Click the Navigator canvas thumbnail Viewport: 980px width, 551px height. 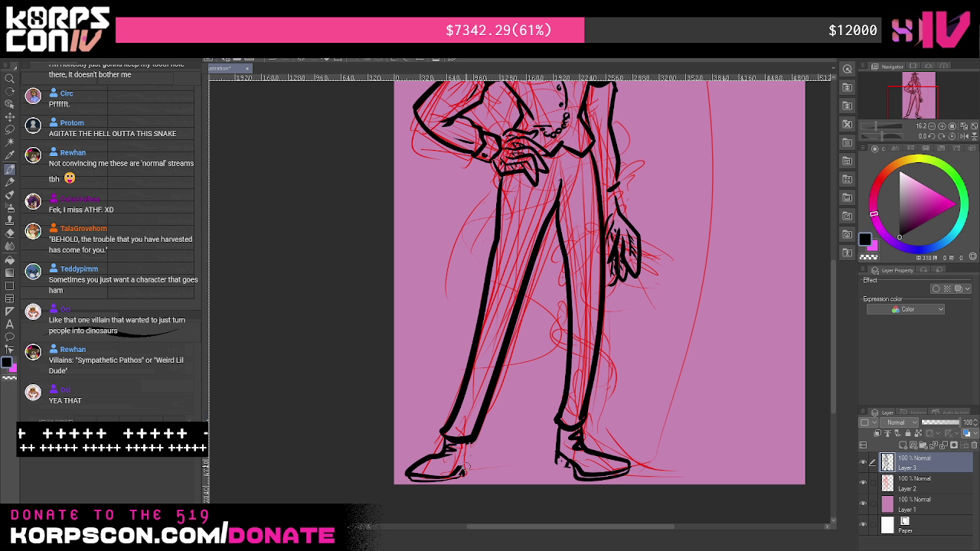(x=918, y=95)
